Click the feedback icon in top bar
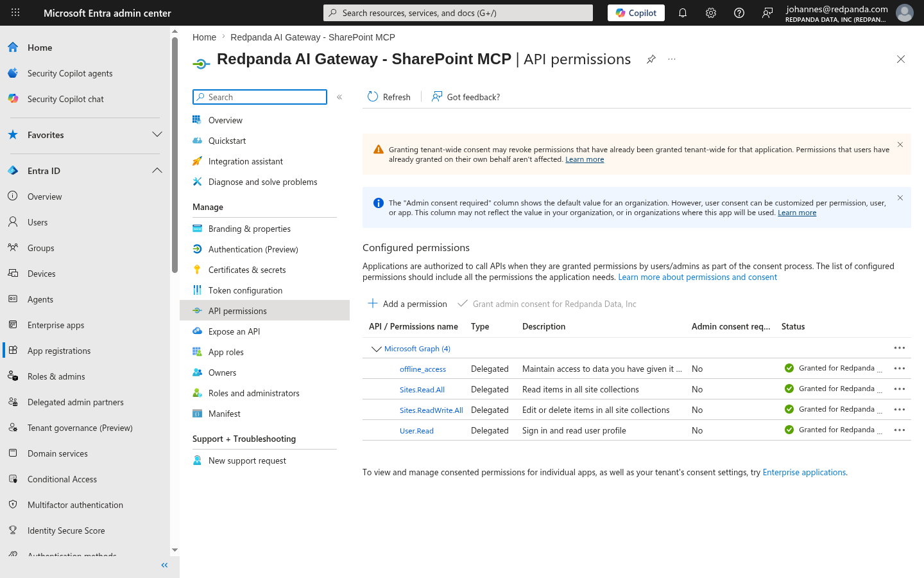This screenshot has width=924, height=578. point(767,13)
